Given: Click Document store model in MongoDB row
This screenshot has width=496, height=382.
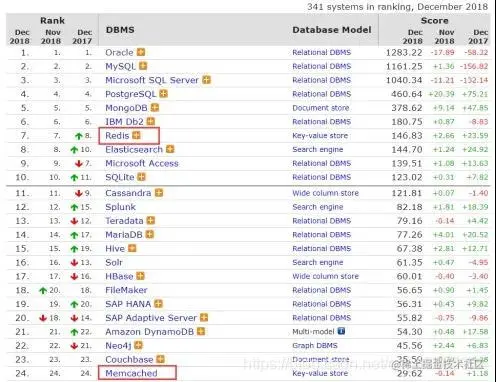Looking at the screenshot, I should click(321, 108).
